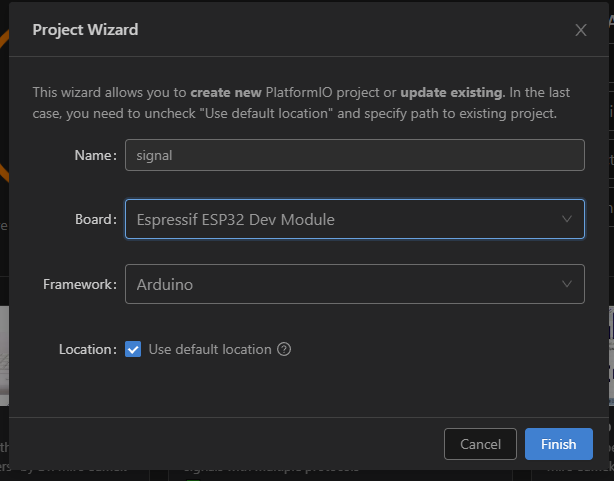This screenshot has width=614, height=481.
Task: Click the "Board:" field label
Action: click(96, 219)
